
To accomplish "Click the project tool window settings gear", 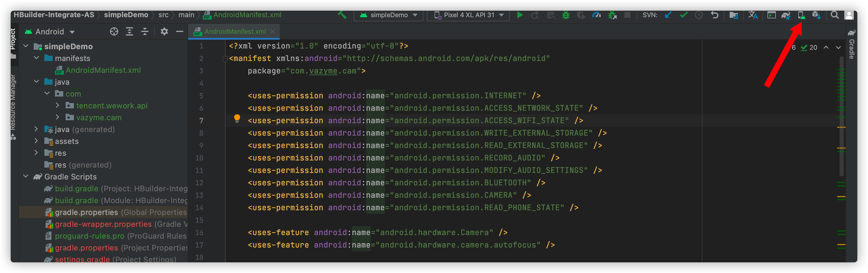I will (x=164, y=31).
